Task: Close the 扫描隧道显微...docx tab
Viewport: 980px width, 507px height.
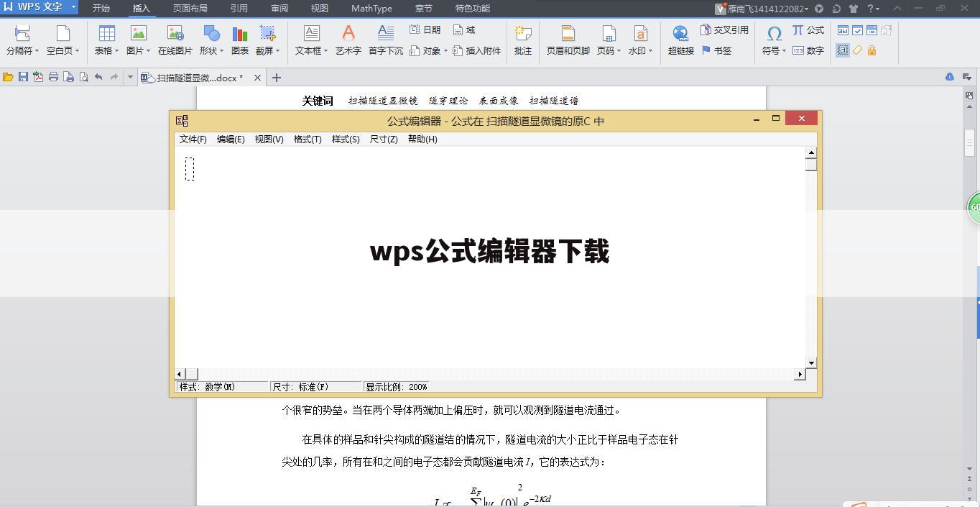Action: tap(258, 78)
